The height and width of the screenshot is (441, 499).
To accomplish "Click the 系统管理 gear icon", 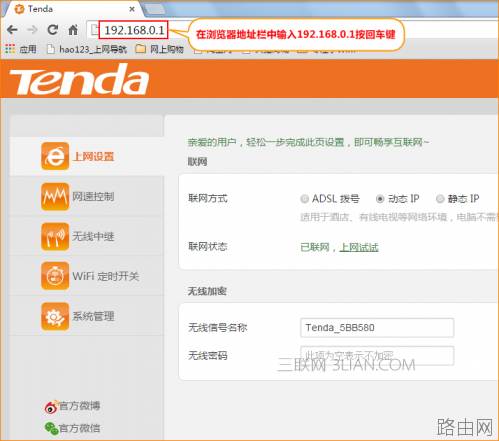I will 55,316.
